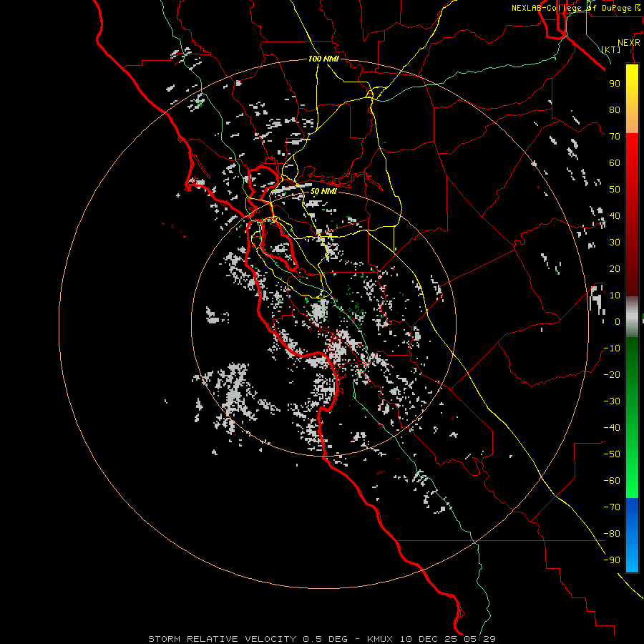Click the -70 scale value
Viewport: 644px width, 644px height.
[612, 507]
